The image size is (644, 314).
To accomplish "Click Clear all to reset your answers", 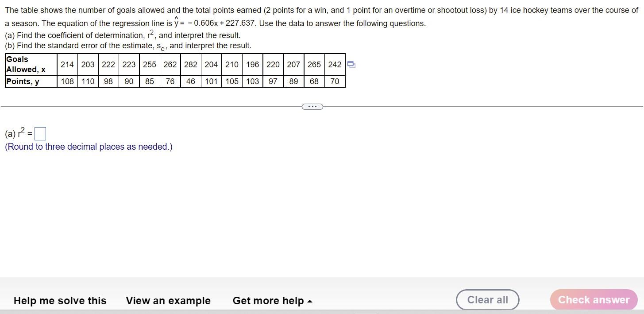I will pyautogui.click(x=487, y=299).
